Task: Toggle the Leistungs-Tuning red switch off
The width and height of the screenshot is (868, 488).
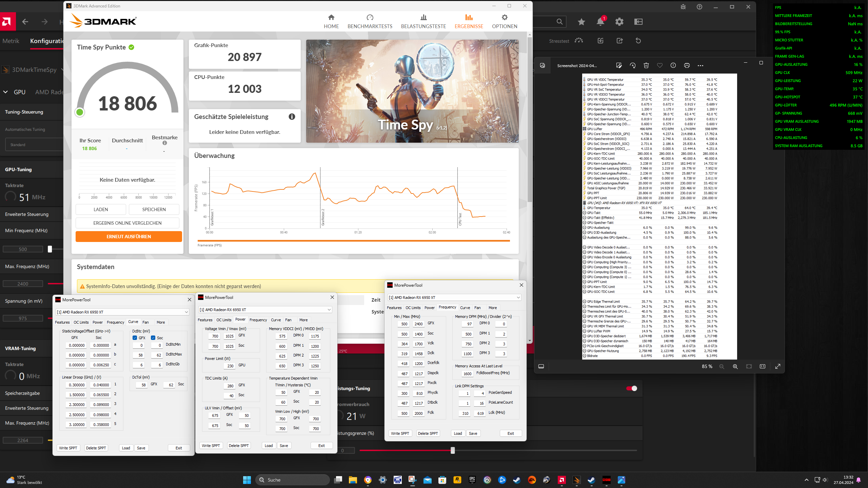Action: (632, 388)
